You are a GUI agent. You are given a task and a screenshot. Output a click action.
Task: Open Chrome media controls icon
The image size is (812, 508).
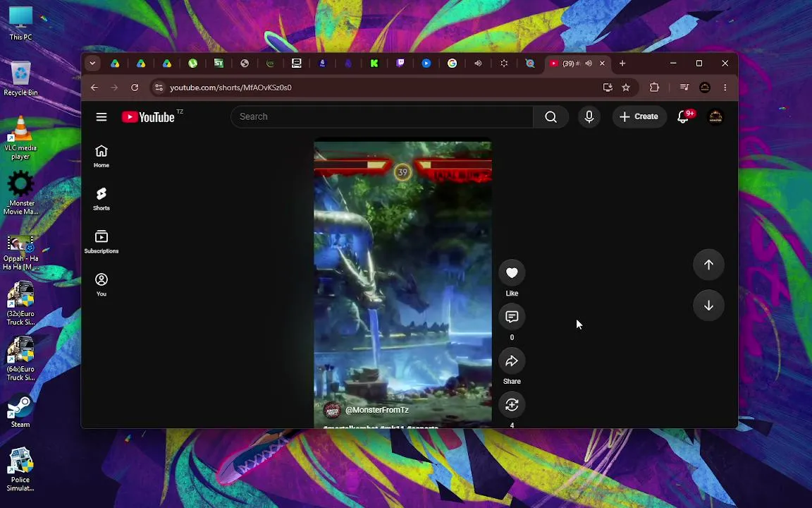(x=684, y=87)
